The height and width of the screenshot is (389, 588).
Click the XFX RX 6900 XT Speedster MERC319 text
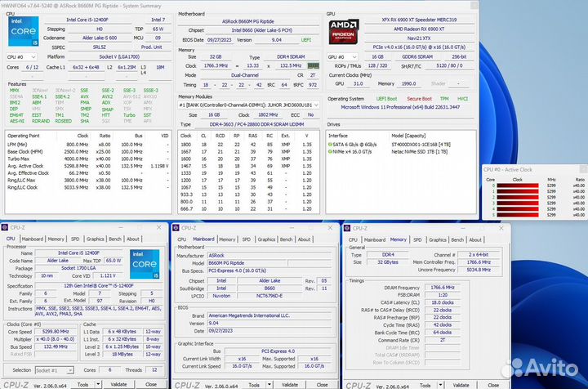419,20
